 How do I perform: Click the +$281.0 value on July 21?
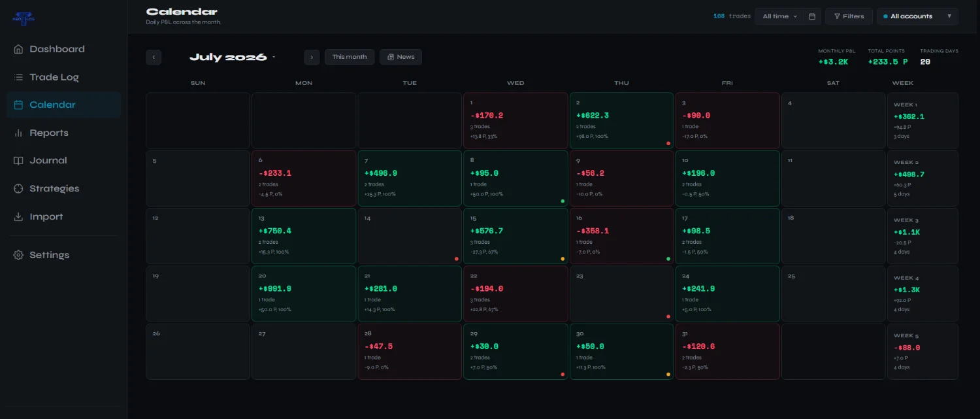point(381,288)
